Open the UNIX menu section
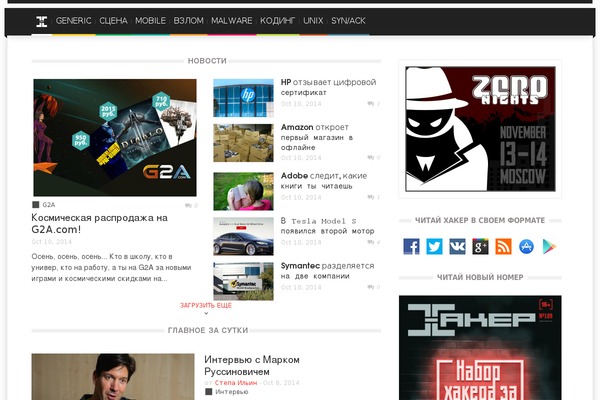The height and width of the screenshot is (400, 600). click(x=313, y=21)
